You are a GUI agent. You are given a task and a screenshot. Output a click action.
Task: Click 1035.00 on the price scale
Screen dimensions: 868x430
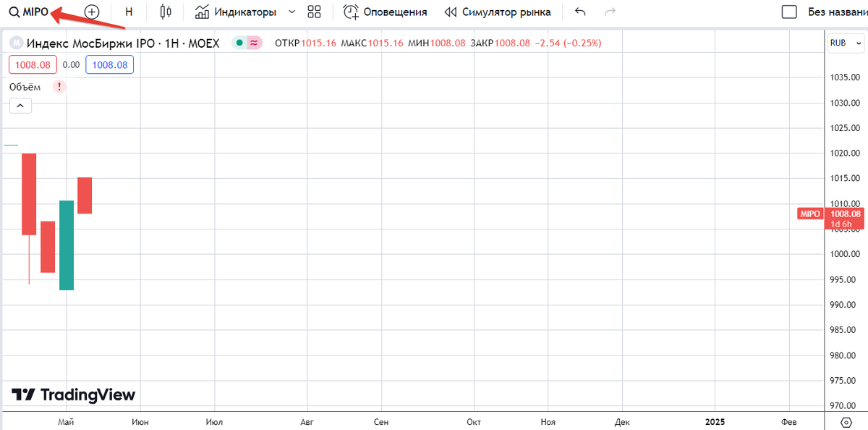coord(845,77)
